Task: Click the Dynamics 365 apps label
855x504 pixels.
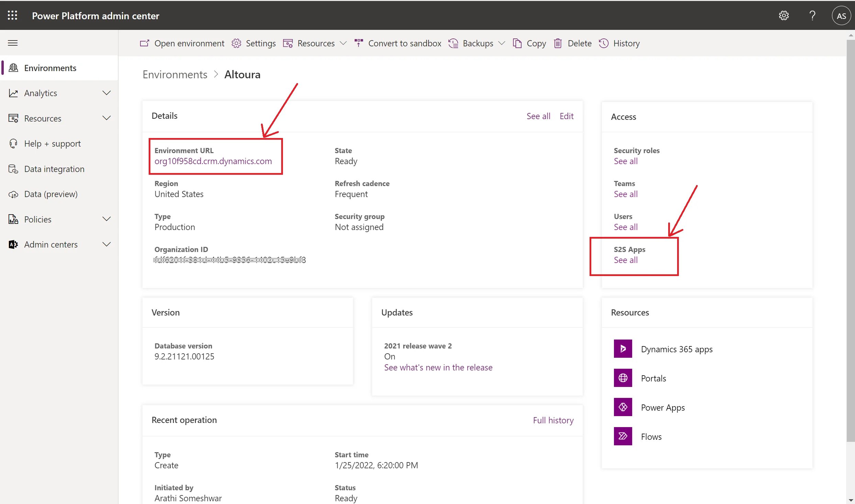Action: tap(676, 349)
